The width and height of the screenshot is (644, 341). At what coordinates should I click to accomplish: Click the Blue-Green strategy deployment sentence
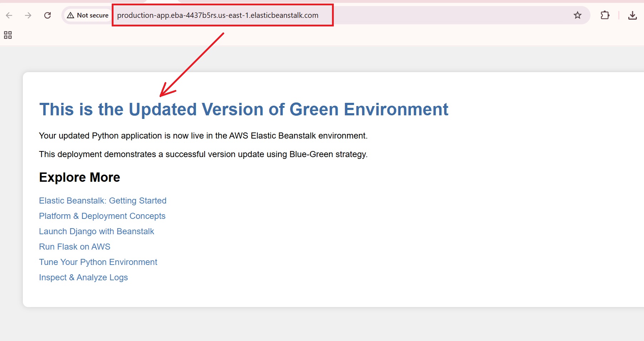(203, 154)
